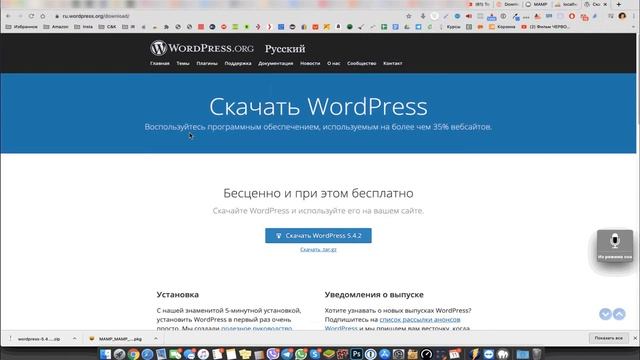Click the Показать все downloads button

pyautogui.click(x=608, y=338)
